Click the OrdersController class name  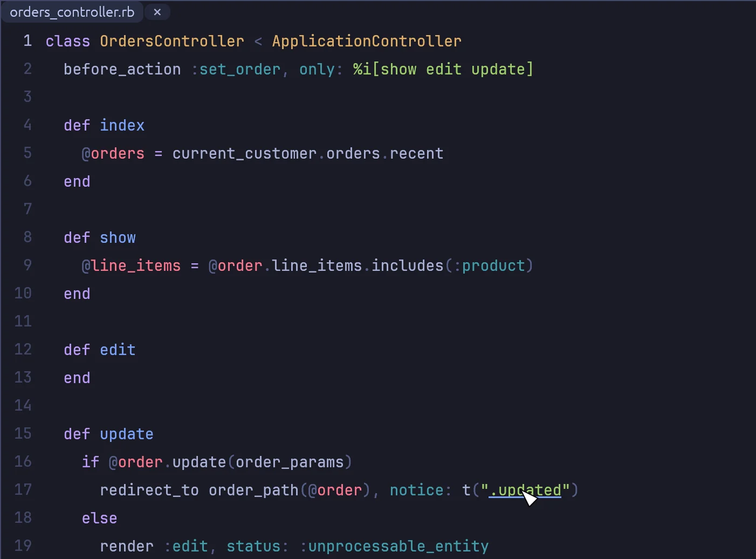tap(172, 41)
